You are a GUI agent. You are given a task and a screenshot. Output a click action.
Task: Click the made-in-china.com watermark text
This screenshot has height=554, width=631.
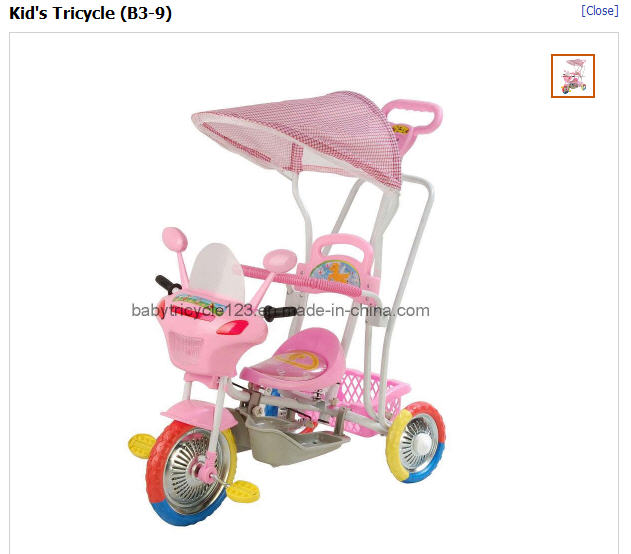click(x=280, y=311)
